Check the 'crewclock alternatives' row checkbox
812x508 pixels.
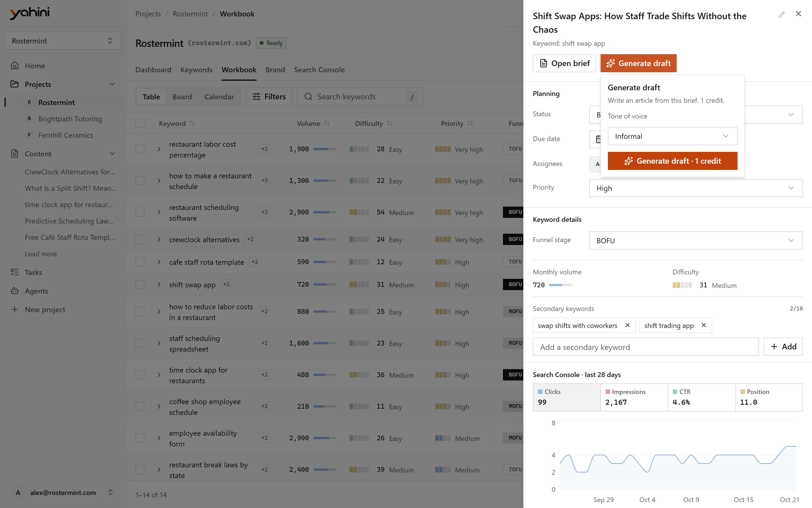click(x=140, y=240)
